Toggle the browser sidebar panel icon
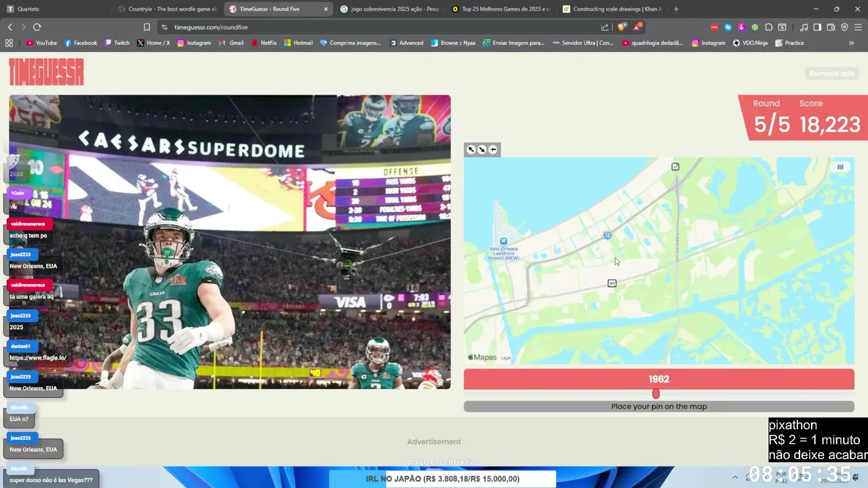The height and width of the screenshot is (488, 868). point(817,27)
